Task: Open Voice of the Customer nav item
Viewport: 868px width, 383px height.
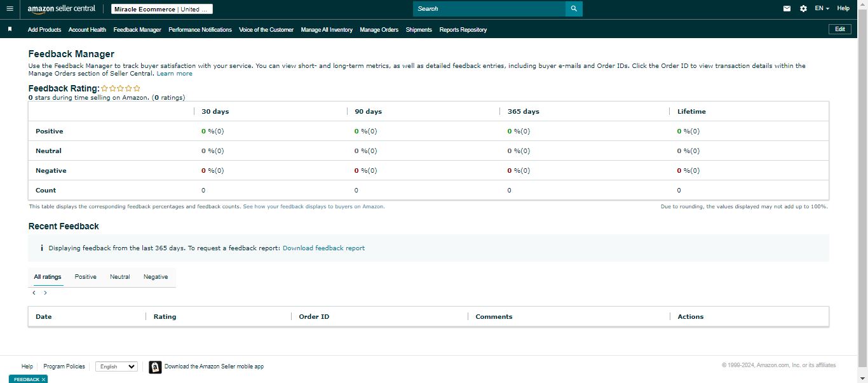Action: pyautogui.click(x=266, y=30)
